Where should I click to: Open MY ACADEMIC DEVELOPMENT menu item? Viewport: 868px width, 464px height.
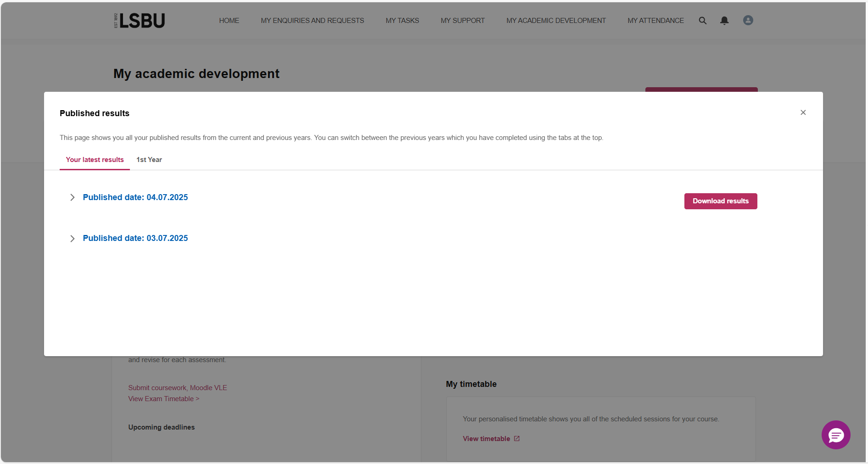pyautogui.click(x=556, y=21)
